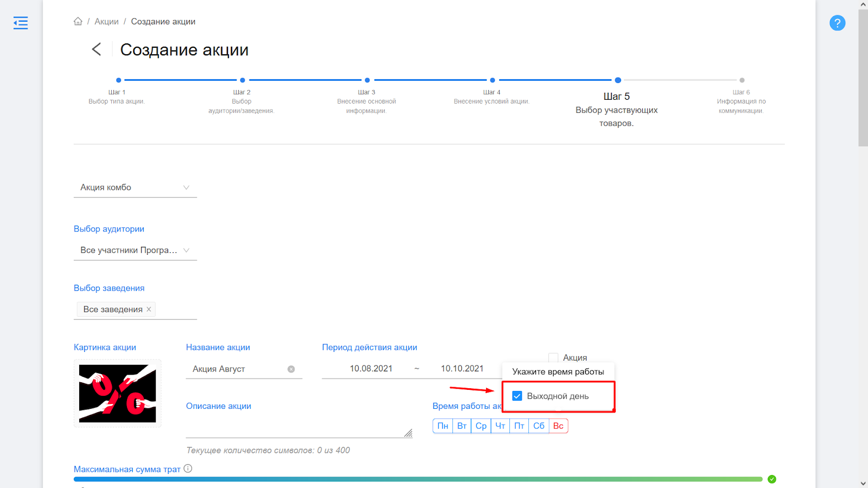The image size is (868, 488).
Task: Toggle Wednesday (Ср) day button
Action: tap(481, 426)
